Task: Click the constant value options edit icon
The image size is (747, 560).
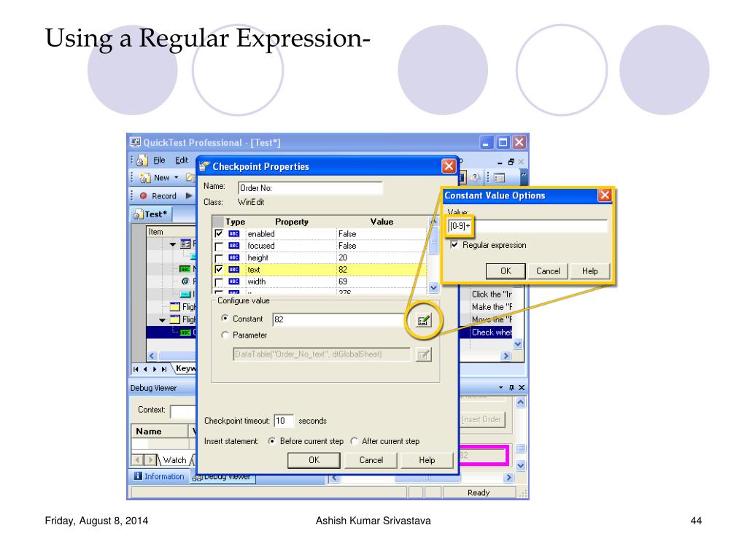Action: pos(424,321)
